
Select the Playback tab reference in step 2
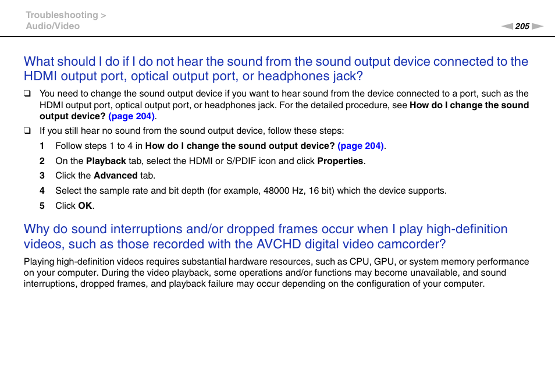tap(106, 161)
